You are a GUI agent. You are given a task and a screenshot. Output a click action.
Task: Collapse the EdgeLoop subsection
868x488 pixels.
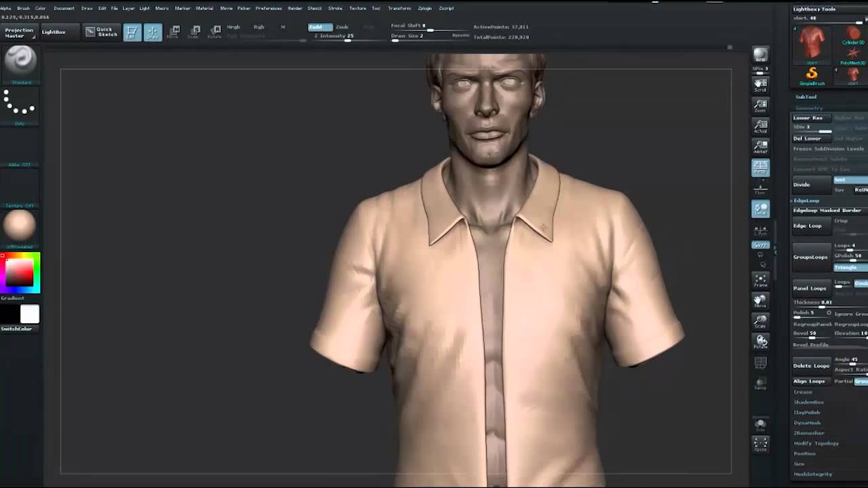tap(806, 201)
